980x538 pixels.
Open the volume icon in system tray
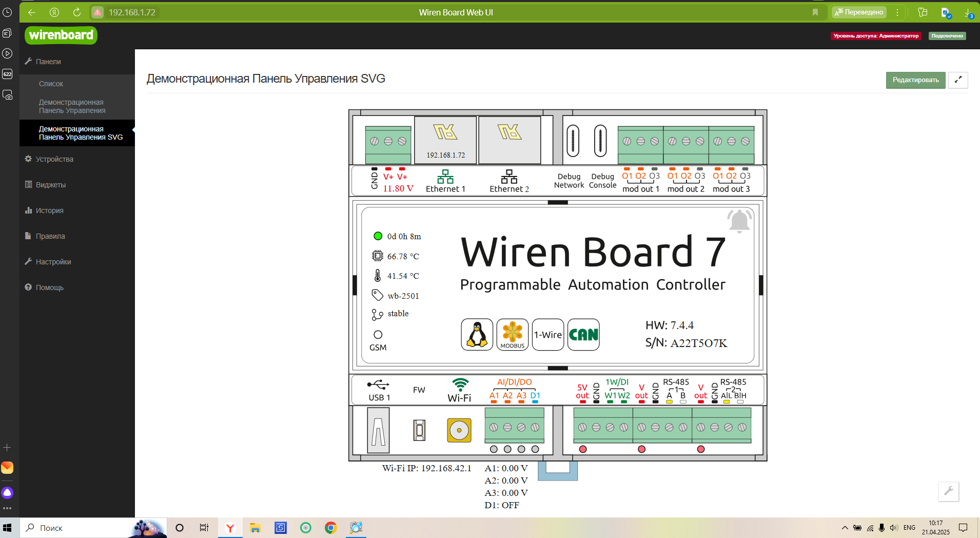(894, 528)
